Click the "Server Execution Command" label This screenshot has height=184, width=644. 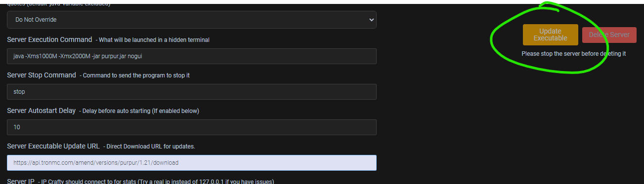point(49,39)
